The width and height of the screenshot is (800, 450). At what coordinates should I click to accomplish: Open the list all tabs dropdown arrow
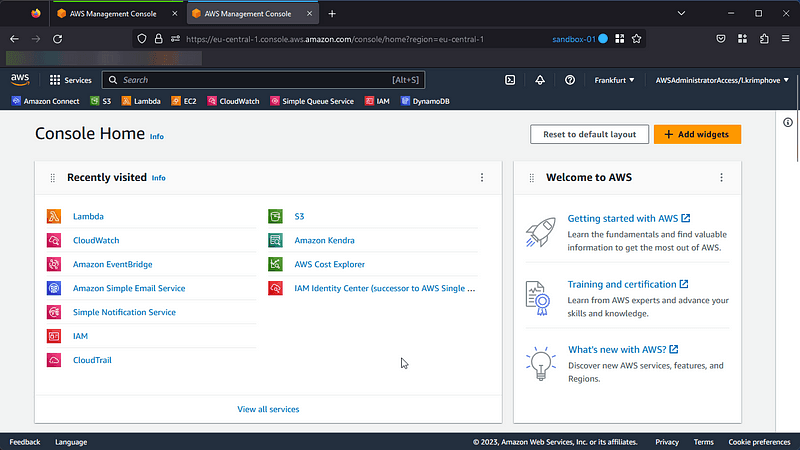(x=681, y=13)
